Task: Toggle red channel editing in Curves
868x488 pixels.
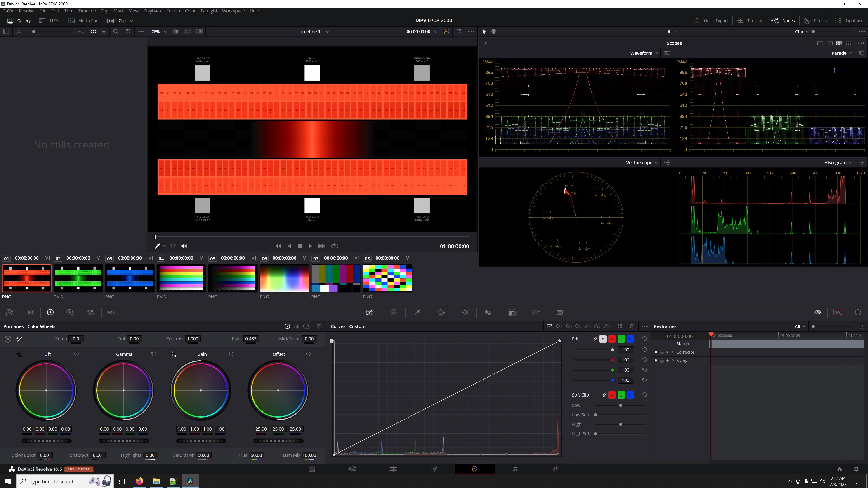Action: tap(612, 339)
